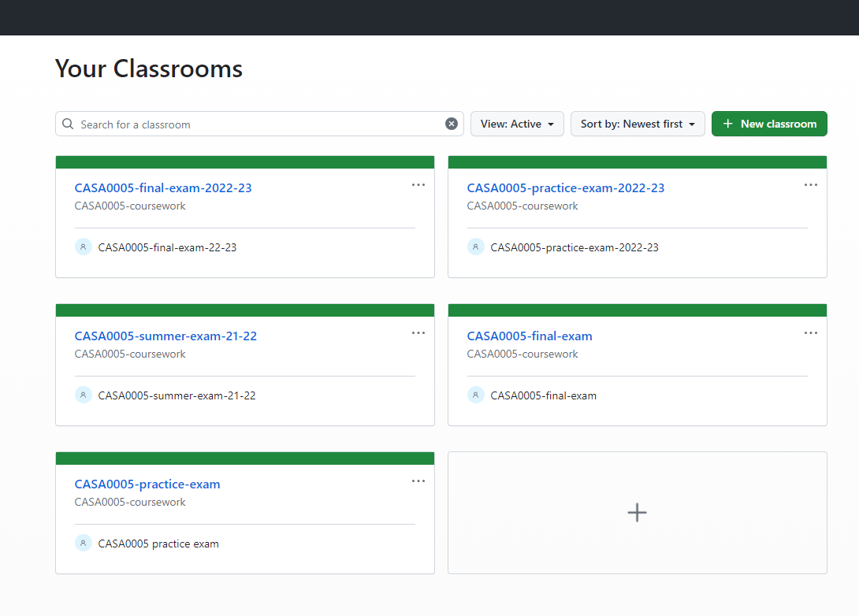Clear the classroom search field with X icon
The image size is (859, 616).
pos(452,124)
